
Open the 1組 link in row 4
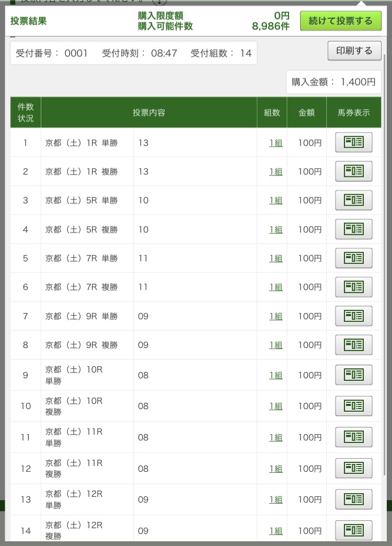tap(275, 229)
